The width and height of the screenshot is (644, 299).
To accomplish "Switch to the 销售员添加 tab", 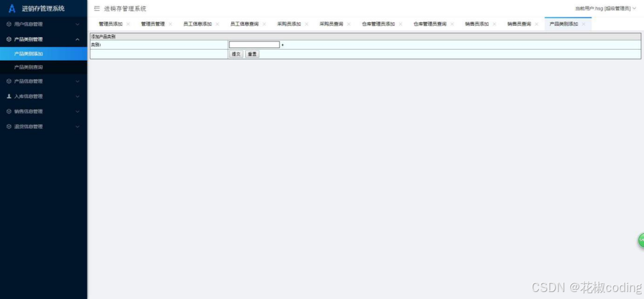I will 477,24.
